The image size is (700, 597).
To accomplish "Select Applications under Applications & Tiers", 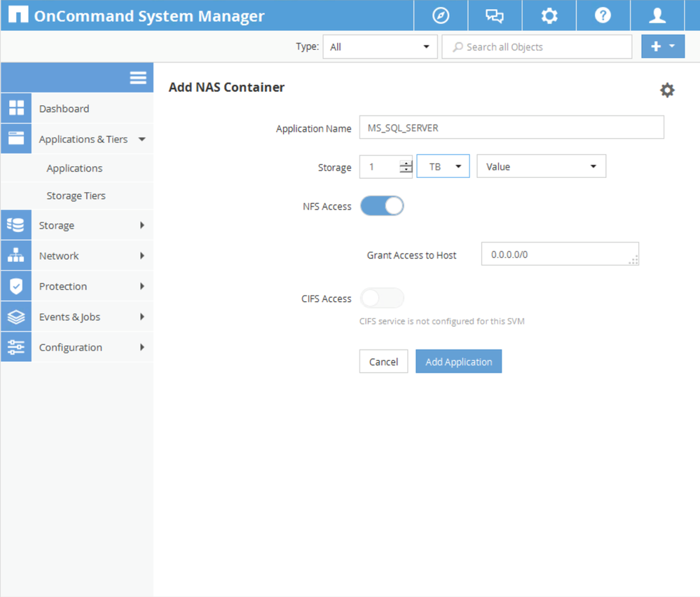I will click(74, 168).
